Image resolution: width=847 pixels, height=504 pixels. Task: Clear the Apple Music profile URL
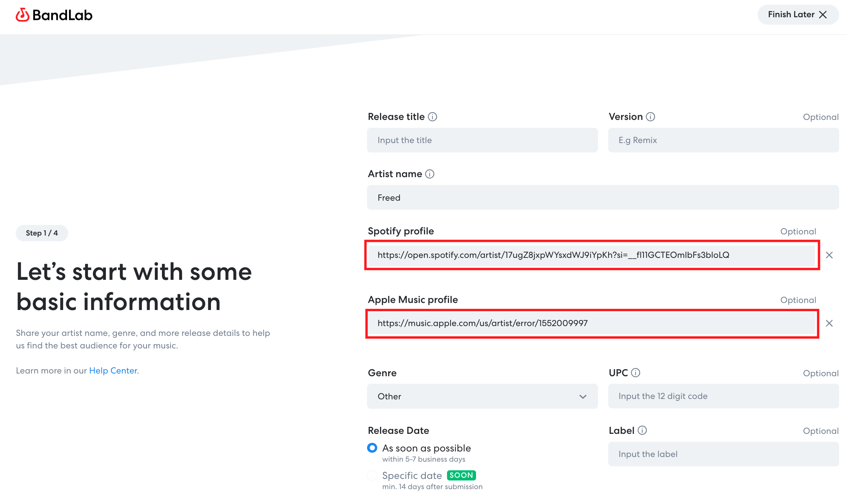click(x=829, y=323)
